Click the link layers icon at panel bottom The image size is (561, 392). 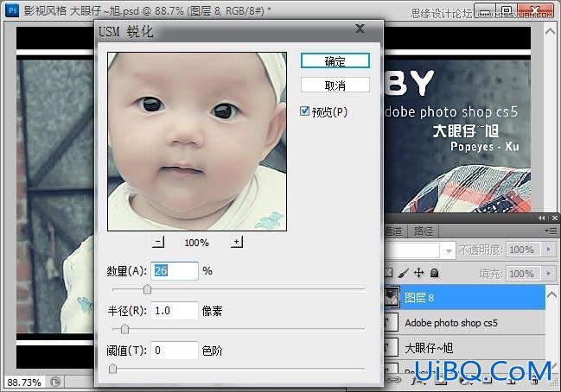395,381
